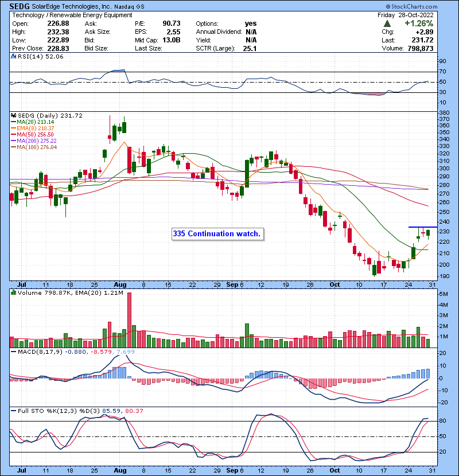
Task: Click the Last Size label
Action: (148, 49)
